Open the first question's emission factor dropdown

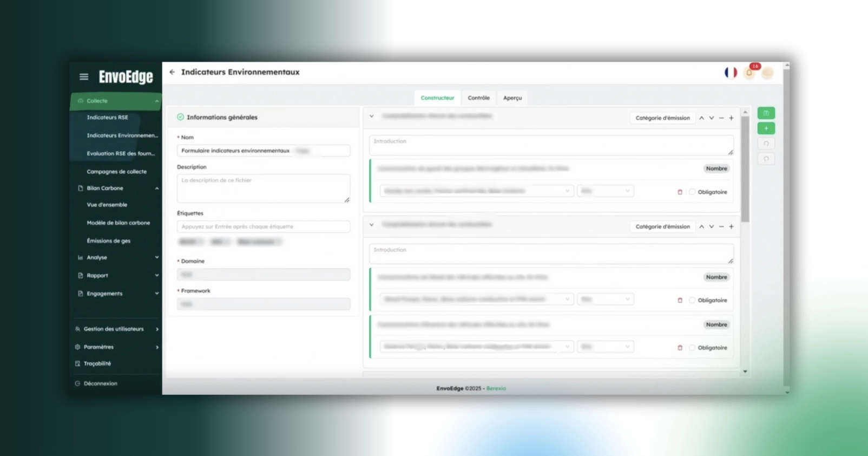click(x=476, y=191)
